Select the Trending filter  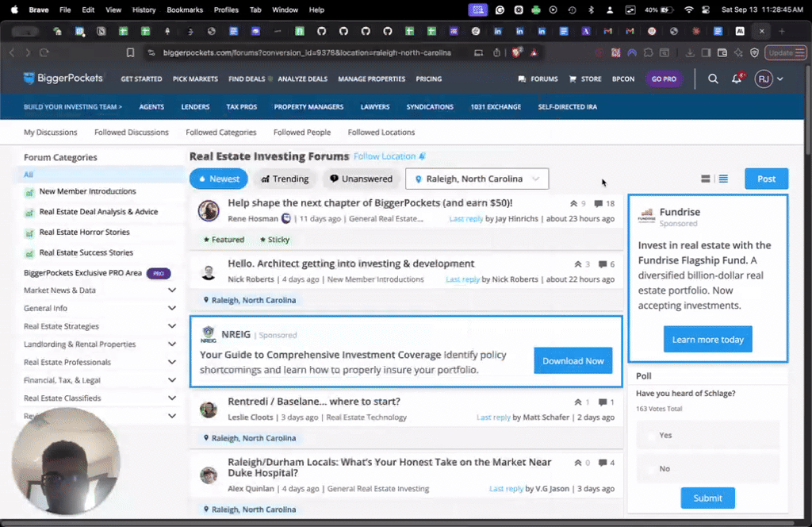(x=285, y=179)
